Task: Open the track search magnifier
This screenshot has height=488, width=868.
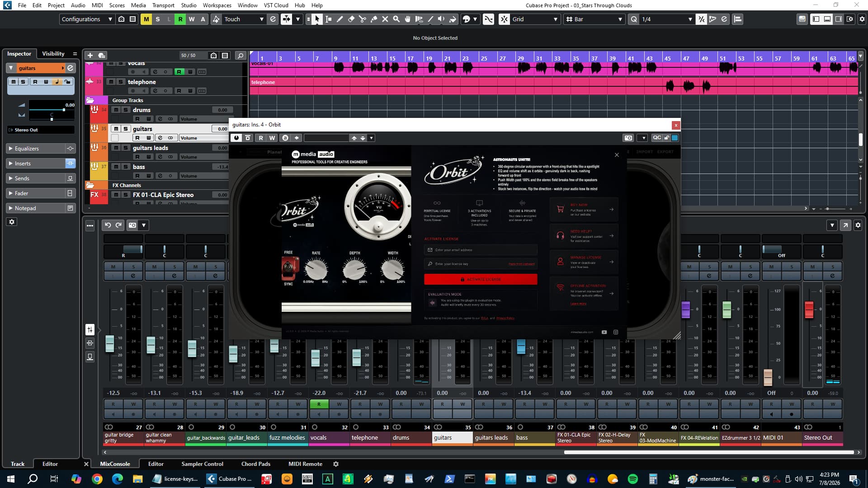Action: point(241,55)
